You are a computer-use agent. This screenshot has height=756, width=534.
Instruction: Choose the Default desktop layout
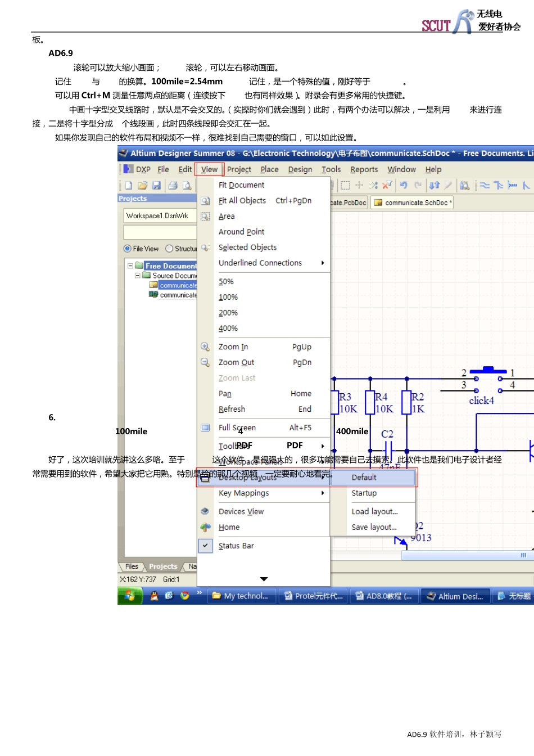click(373, 478)
